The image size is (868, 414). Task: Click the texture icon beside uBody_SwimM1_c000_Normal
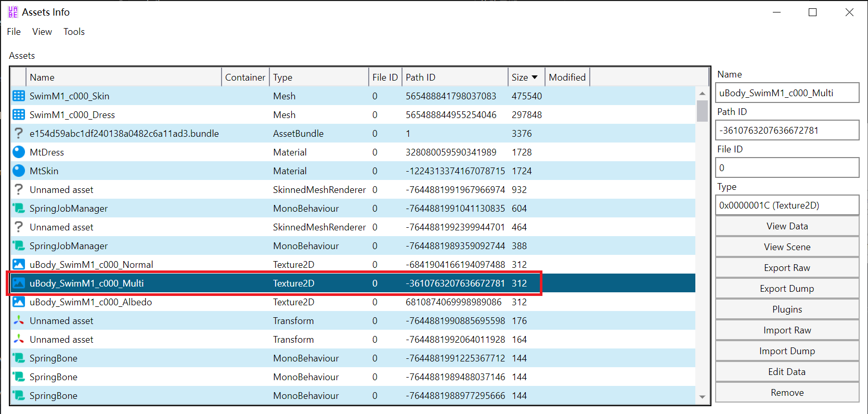[19, 264]
